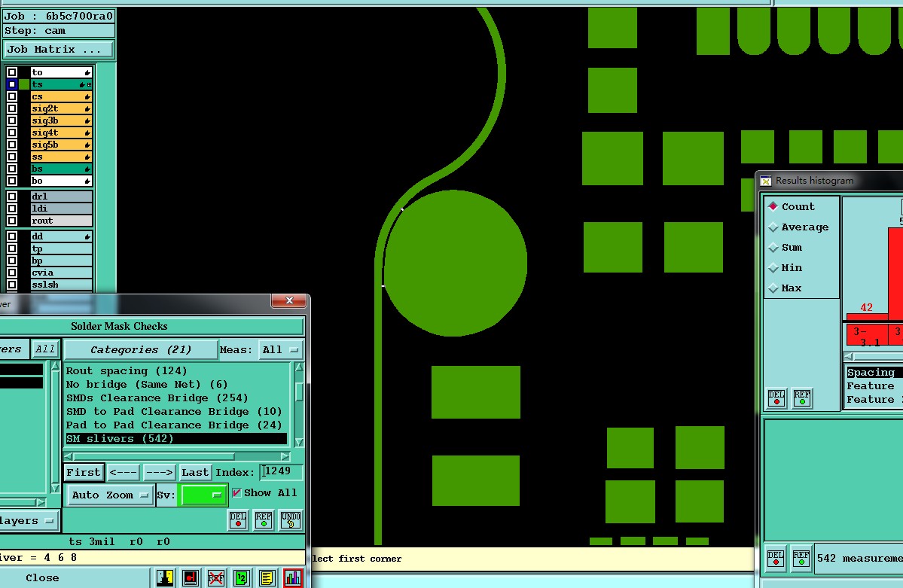Image resolution: width=903 pixels, height=588 pixels.
Task: Click the red marker icon in the bottom toolbar
Action: 191,577
